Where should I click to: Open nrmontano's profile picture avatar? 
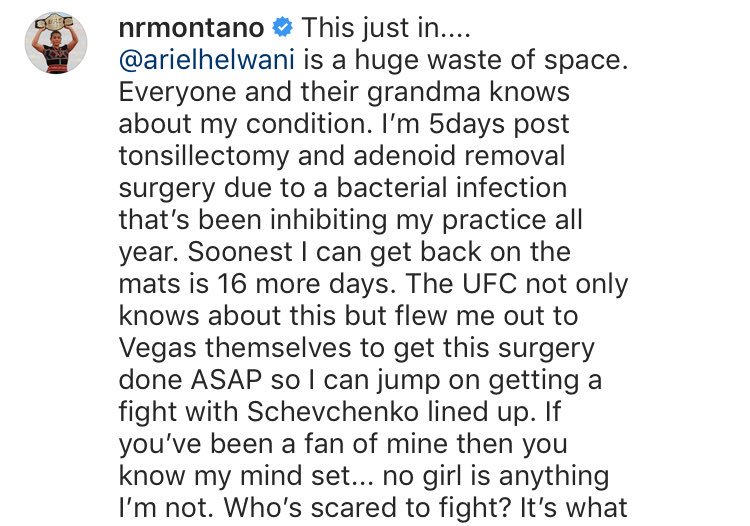56,43
